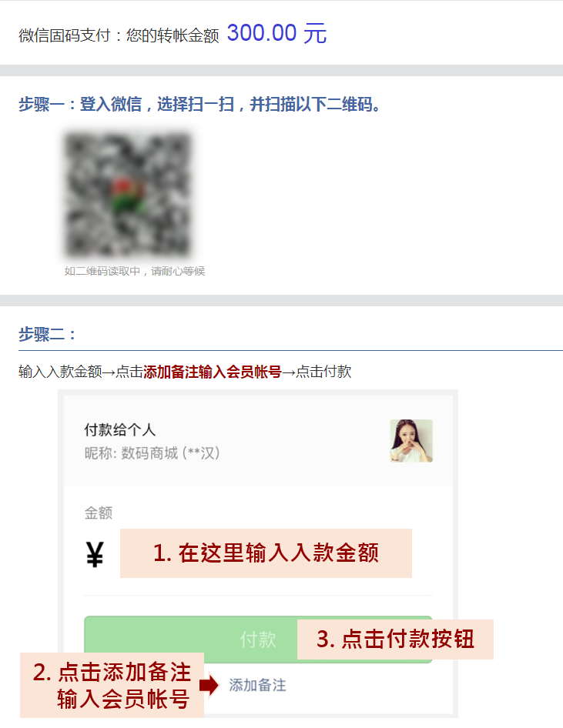Click the QR loading hint text
Viewport: 563px width, 728px height.
pos(135,271)
